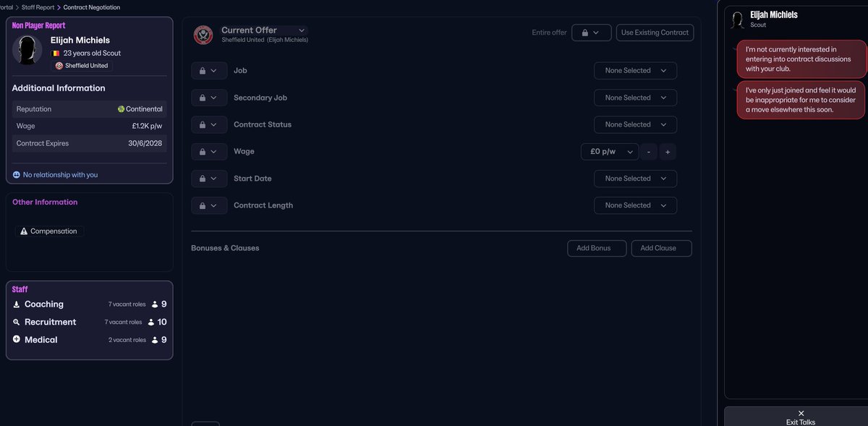
Task: Click the '2 vacant roles' text beside Medical
Action: [127, 340]
